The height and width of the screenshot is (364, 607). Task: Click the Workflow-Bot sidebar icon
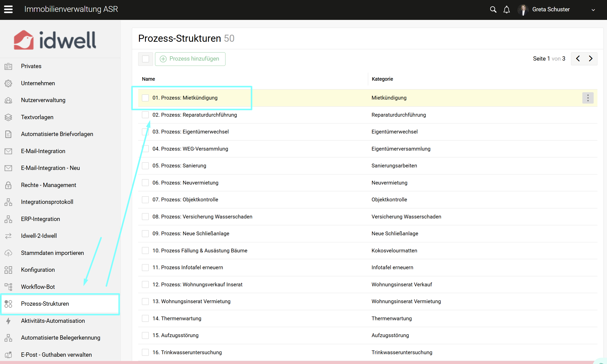coord(8,287)
